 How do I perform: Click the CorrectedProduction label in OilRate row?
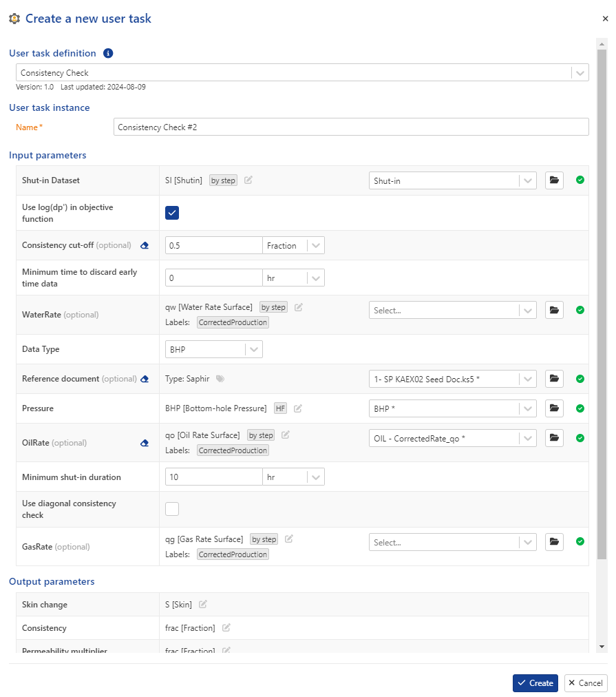point(233,450)
